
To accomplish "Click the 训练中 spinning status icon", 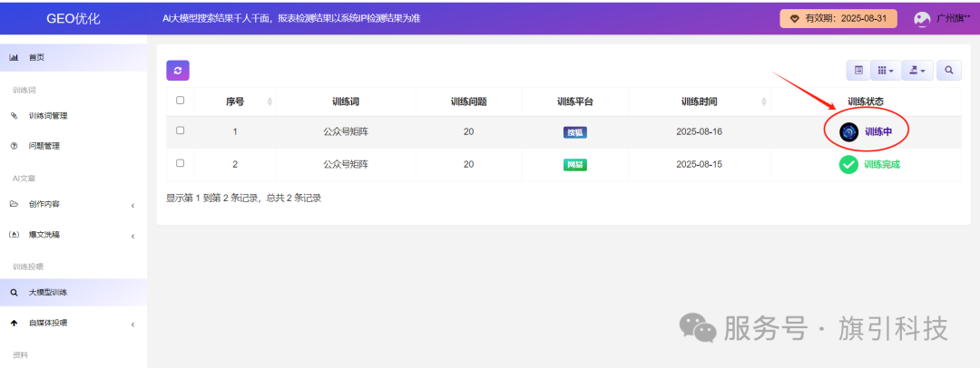I will 848,132.
